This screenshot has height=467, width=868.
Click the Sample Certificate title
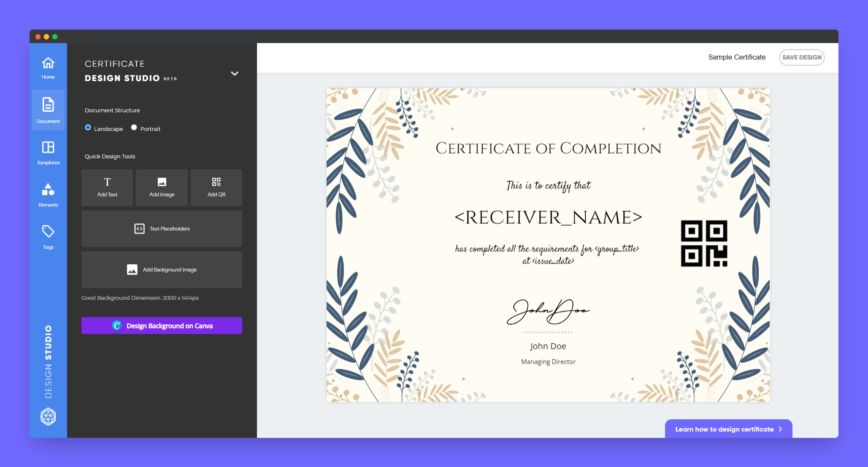(737, 57)
